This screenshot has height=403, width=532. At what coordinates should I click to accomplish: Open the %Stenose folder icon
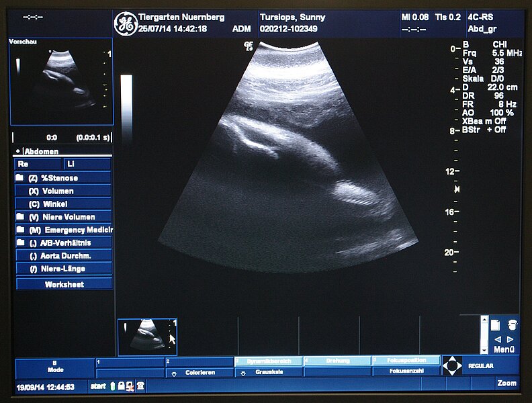point(20,178)
